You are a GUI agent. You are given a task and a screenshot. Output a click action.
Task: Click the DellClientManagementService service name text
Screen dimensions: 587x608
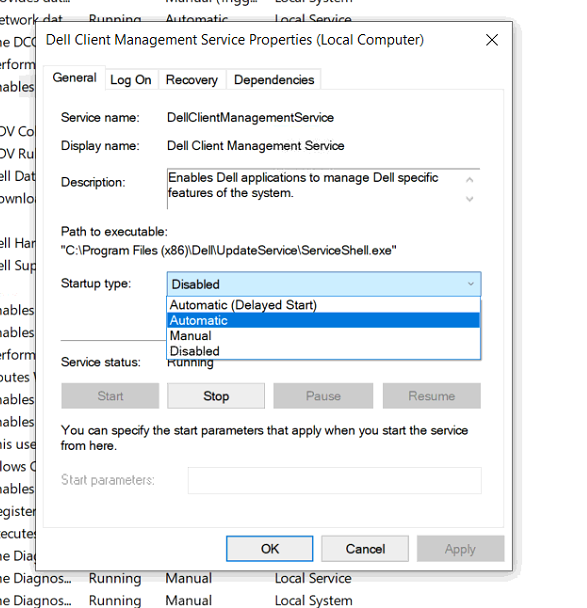[250, 117]
